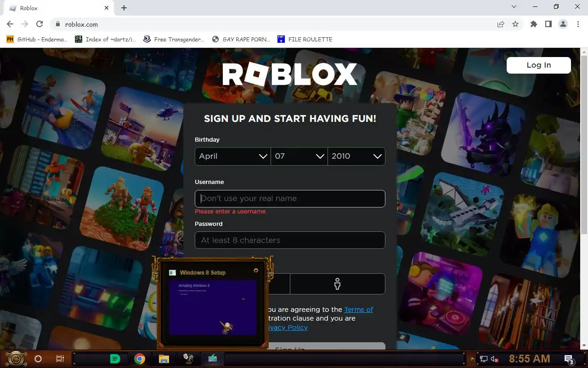Switch to Google Chrome on the taskbar
Screen dimensions: 588x368
(x=140, y=359)
